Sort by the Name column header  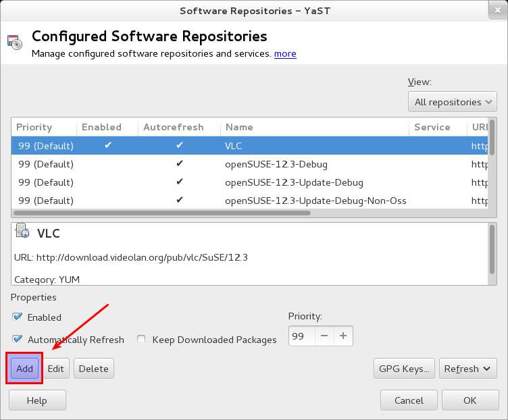click(x=239, y=127)
